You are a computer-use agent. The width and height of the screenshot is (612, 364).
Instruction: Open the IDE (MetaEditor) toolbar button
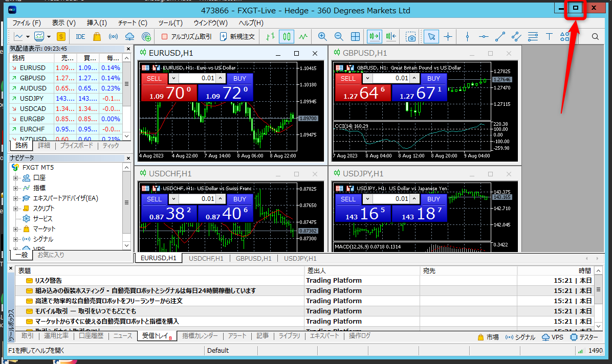[x=80, y=37]
